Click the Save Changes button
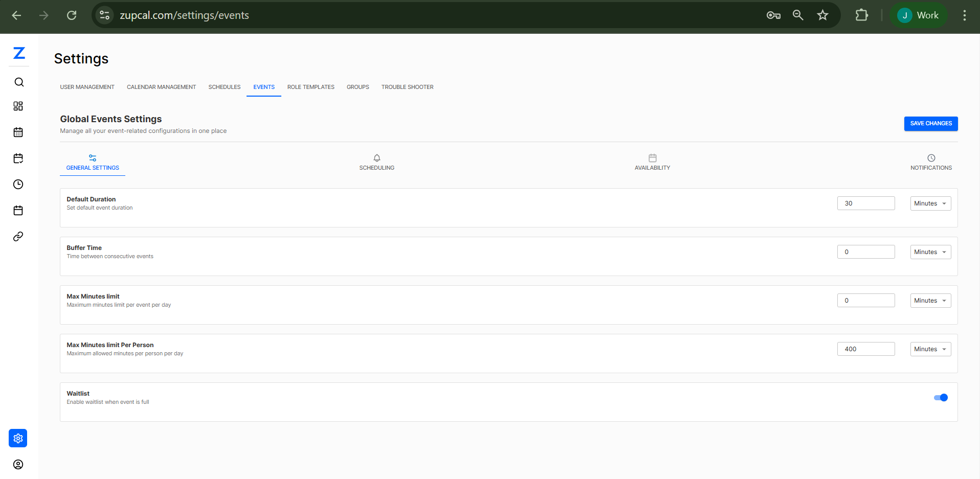This screenshot has height=479, width=980. (x=931, y=124)
